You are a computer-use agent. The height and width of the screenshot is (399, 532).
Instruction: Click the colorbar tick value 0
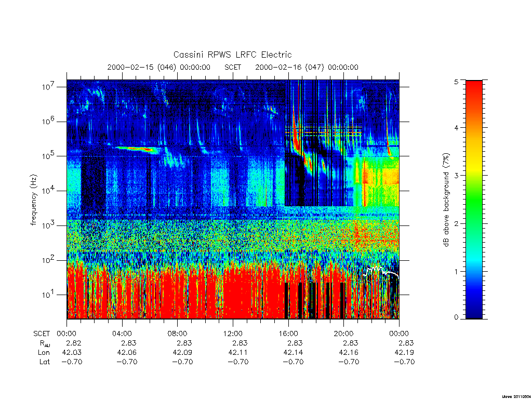456,317
